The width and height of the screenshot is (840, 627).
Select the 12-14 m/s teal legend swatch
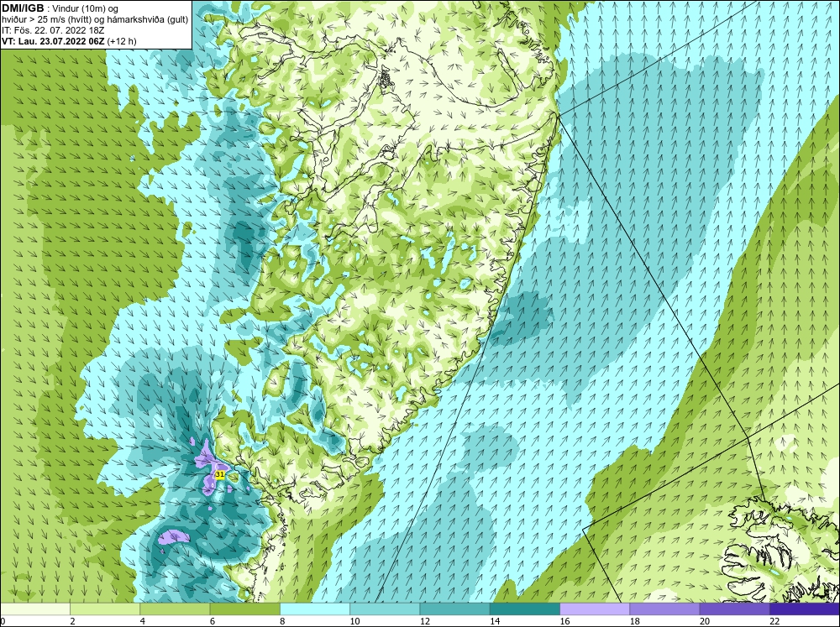click(x=454, y=609)
